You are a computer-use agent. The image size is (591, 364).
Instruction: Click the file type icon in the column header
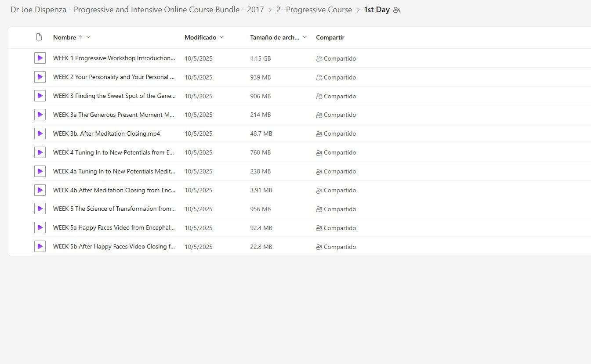(39, 37)
